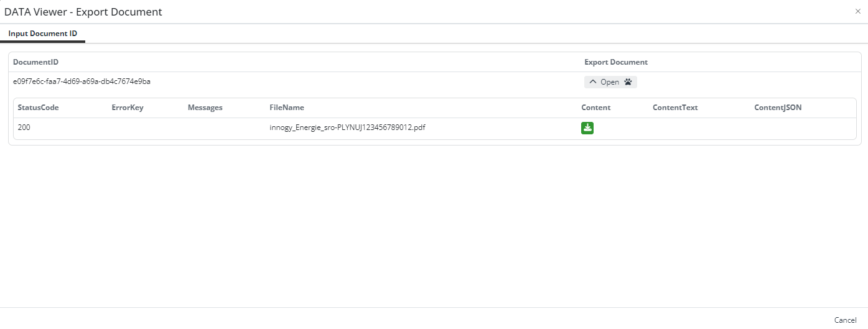
Task: Switch to the Input Document ID tab
Action: pos(43,34)
